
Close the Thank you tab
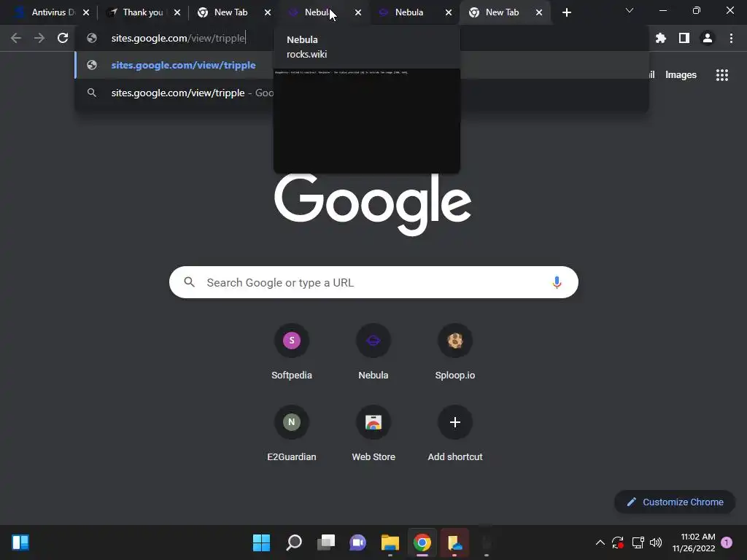point(177,12)
